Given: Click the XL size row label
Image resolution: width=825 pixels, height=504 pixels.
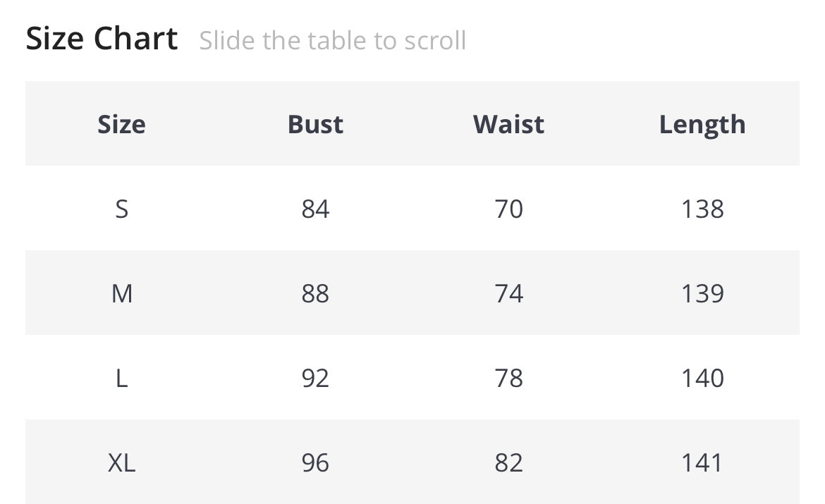Looking at the screenshot, I should pyautogui.click(x=121, y=463).
